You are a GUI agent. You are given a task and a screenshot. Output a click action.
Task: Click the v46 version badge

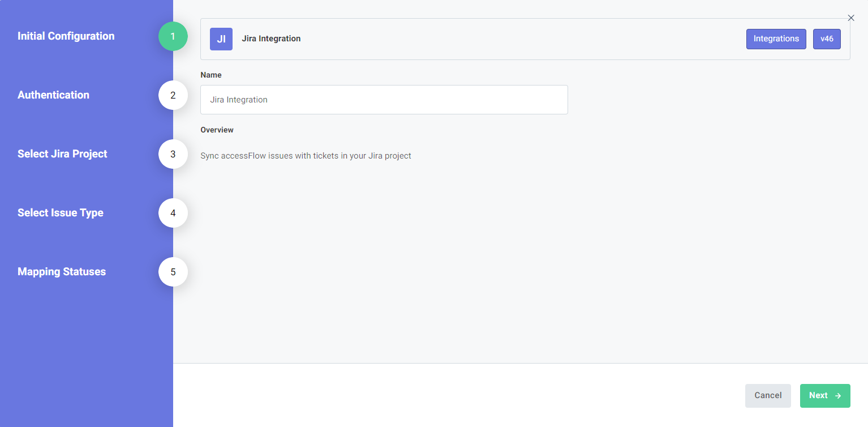[827, 39]
